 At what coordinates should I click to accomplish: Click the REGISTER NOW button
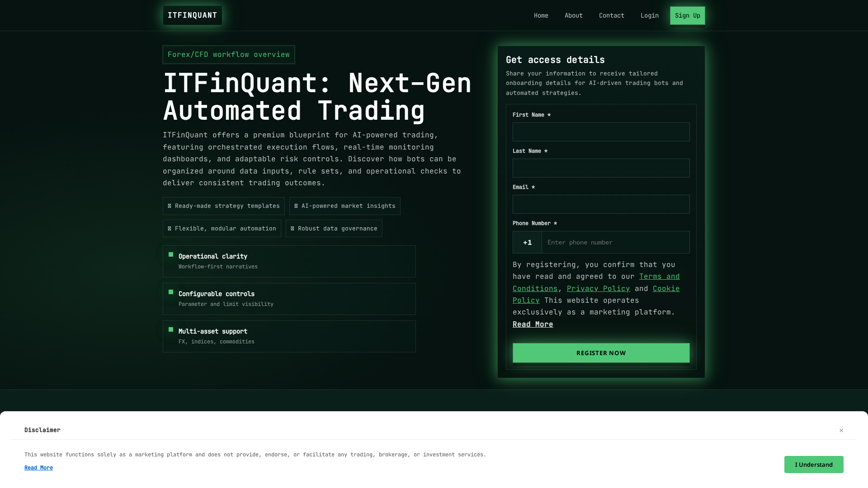pos(601,352)
